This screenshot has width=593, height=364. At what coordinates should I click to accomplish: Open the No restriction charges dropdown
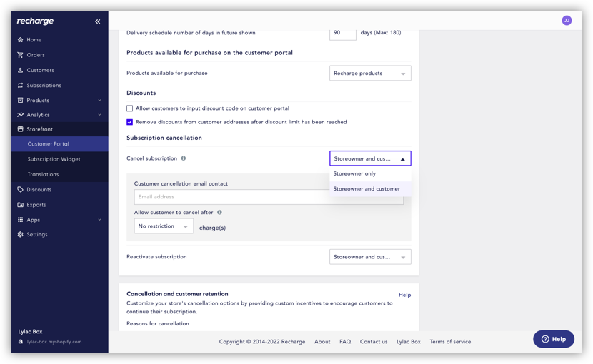tap(164, 226)
